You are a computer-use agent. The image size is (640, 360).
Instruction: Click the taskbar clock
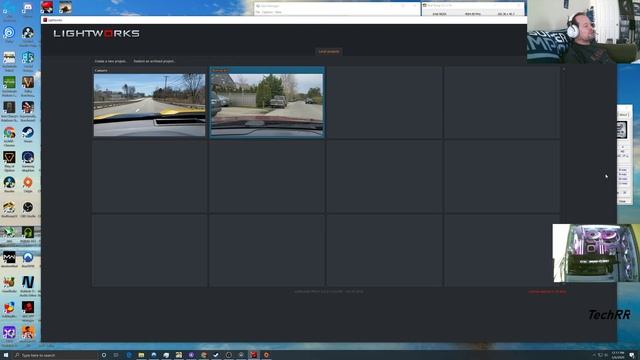[618, 355]
